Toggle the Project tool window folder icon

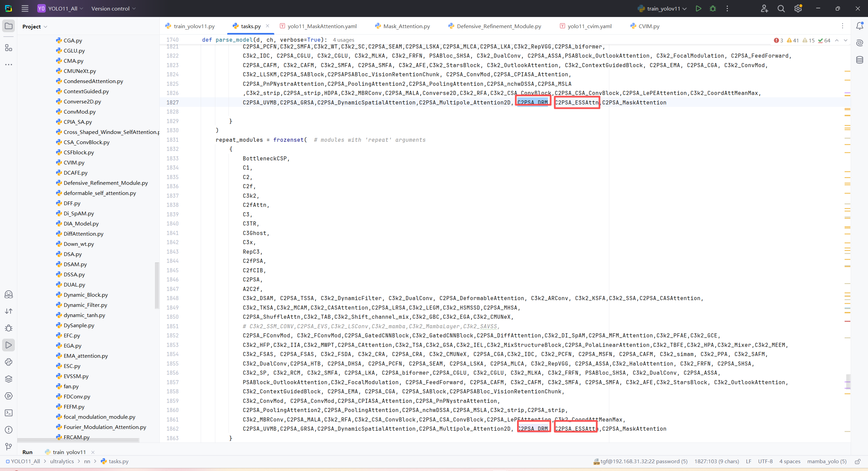(8, 26)
